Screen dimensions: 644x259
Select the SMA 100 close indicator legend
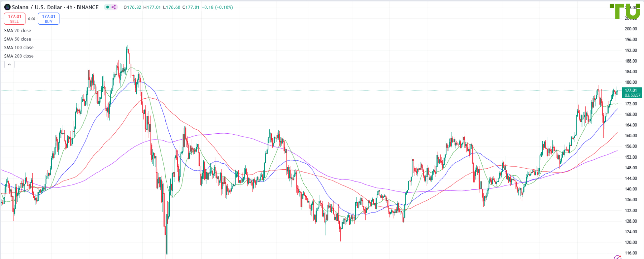click(19, 48)
